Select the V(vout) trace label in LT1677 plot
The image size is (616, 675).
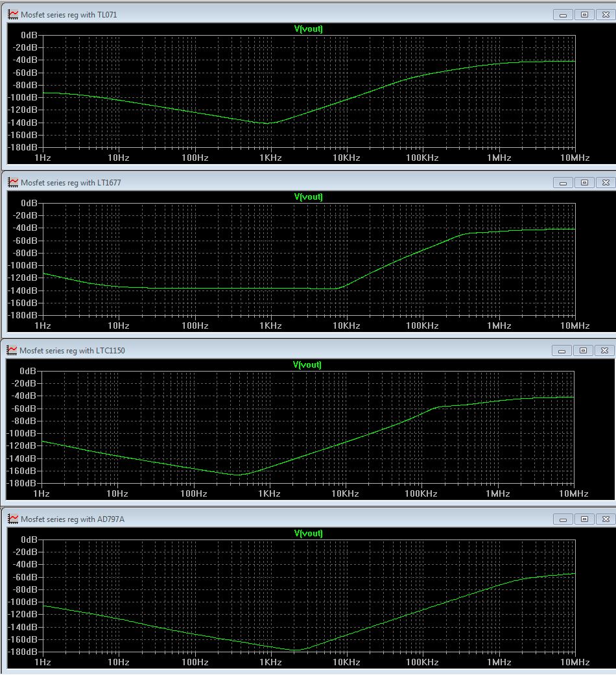tap(308, 196)
